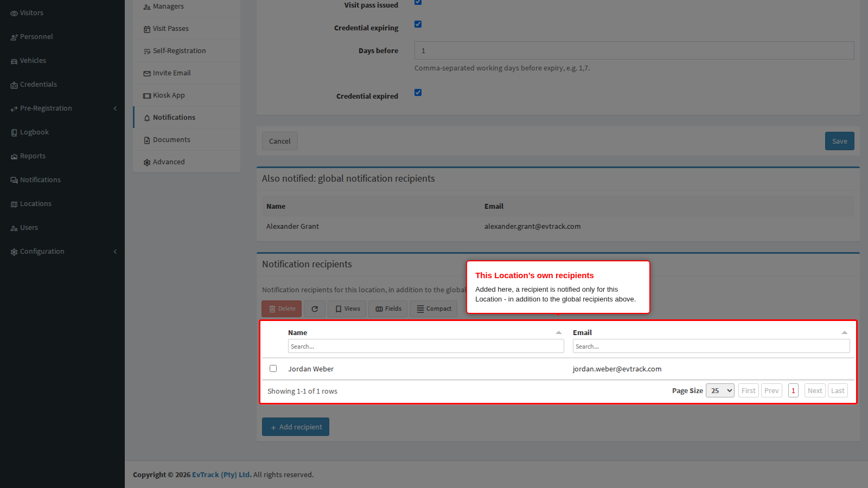Click the refresh icon in recipients toolbar
Image resolution: width=868 pixels, height=488 pixels.
tap(315, 309)
